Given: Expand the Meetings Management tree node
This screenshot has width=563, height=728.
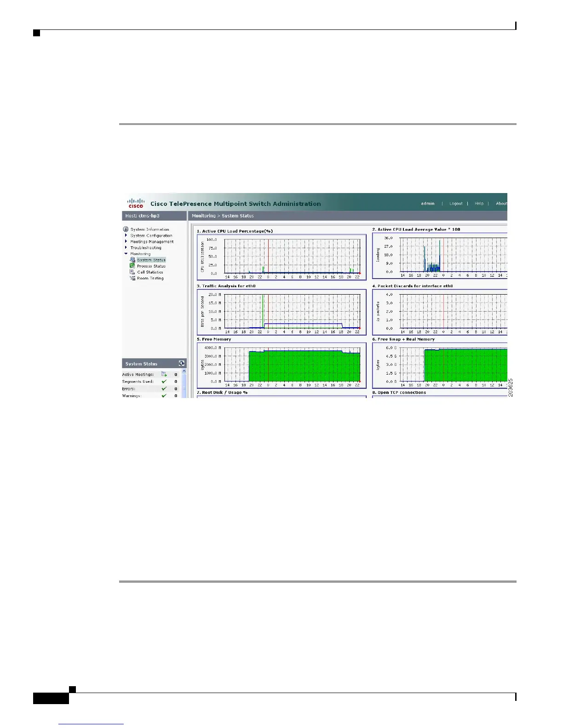Looking at the screenshot, I should [126, 241].
